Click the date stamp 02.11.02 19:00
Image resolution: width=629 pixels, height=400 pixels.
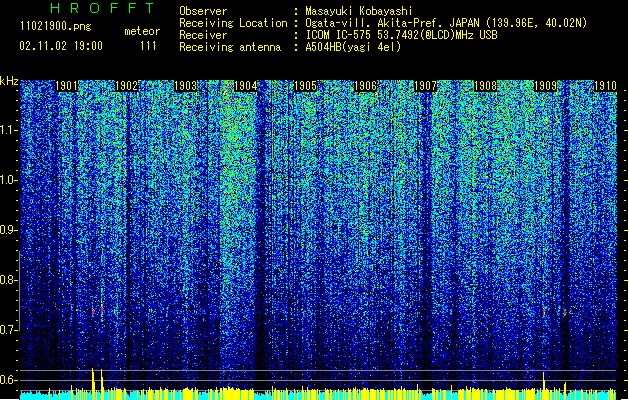point(61,46)
